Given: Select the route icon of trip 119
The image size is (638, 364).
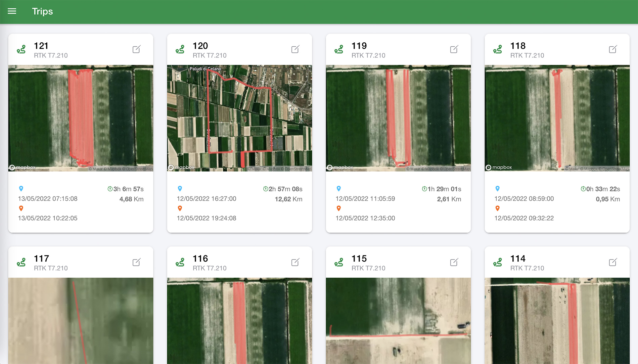Looking at the screenshot, I should pyautogui.click(x=339, y=50).
